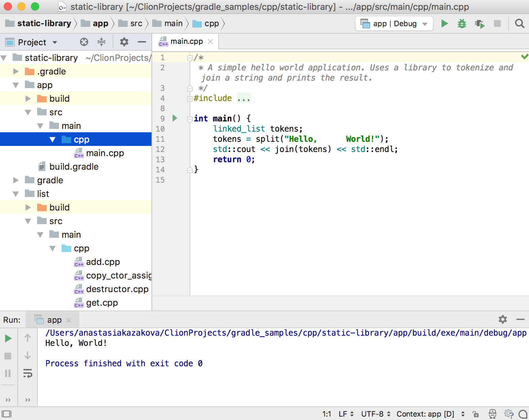The image size is (529, 420).
Task: Toggle soft-wrap in Run console
Action: 28,373
